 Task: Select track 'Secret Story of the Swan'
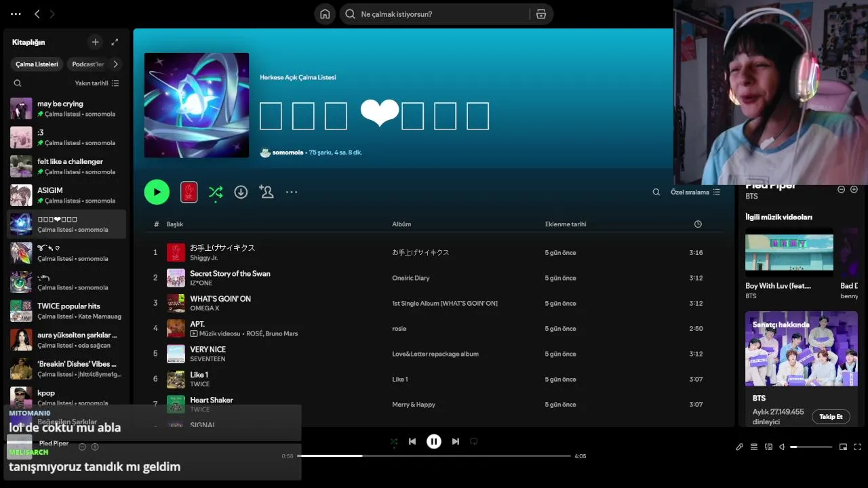click(230, 273)
